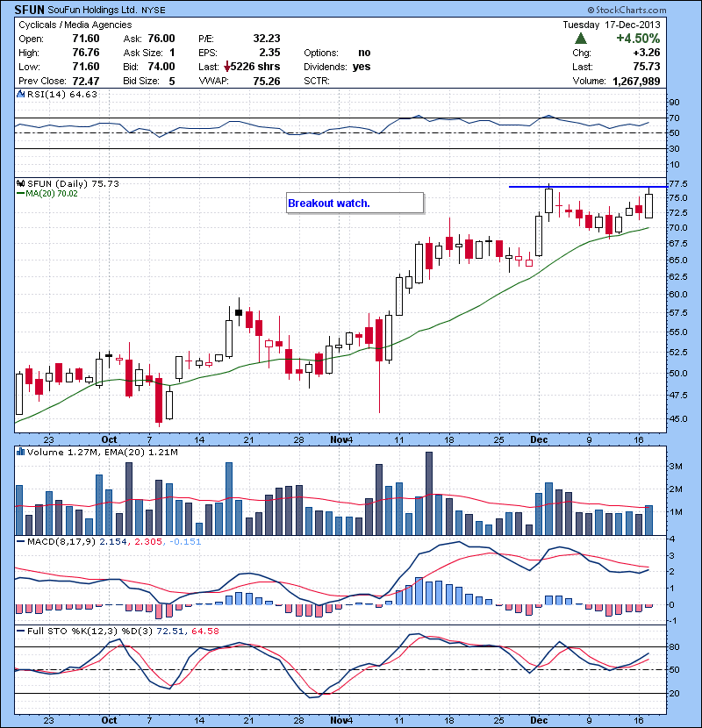The height and width of the screenshot is (728, 702).
Task: Click the SCTR label
Action: 317,82
